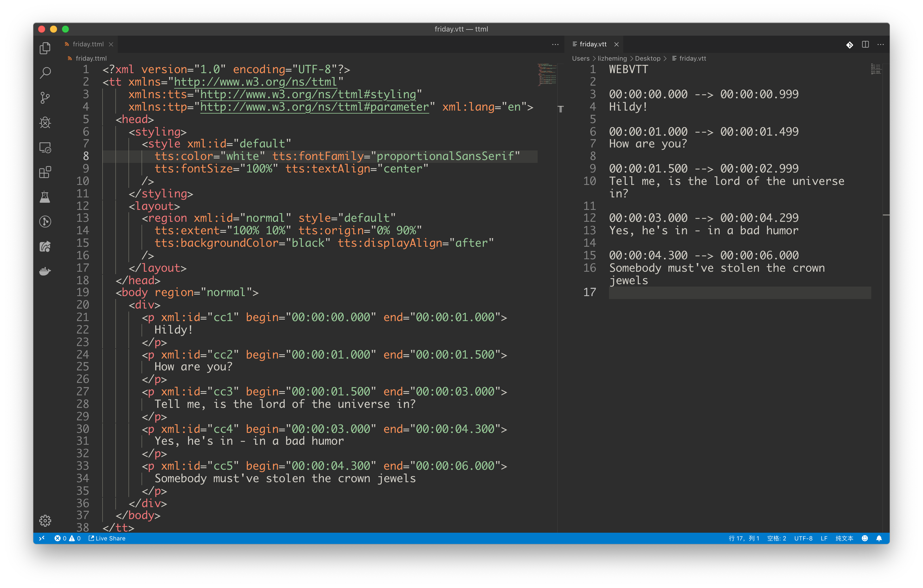Click line number 8 in friday.ttml gutter
Viewport: 923px width, 588px height.
pos(86,156)
